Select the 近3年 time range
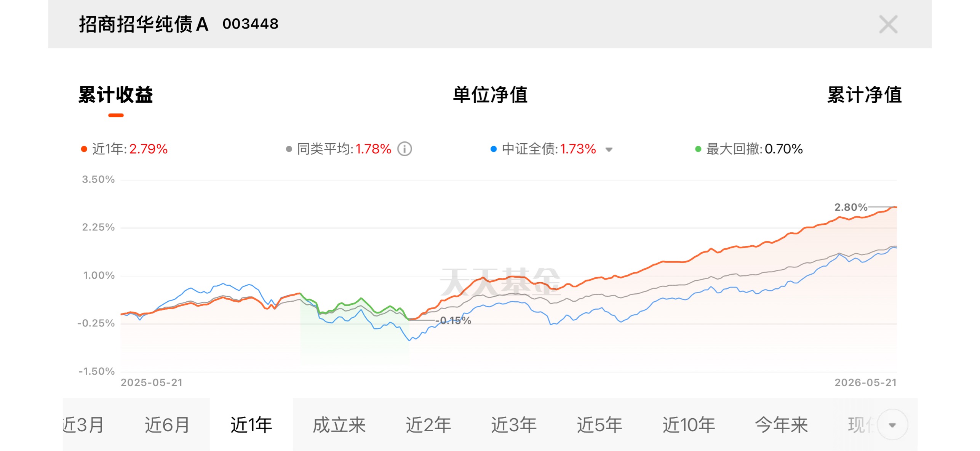 (514, 425)
